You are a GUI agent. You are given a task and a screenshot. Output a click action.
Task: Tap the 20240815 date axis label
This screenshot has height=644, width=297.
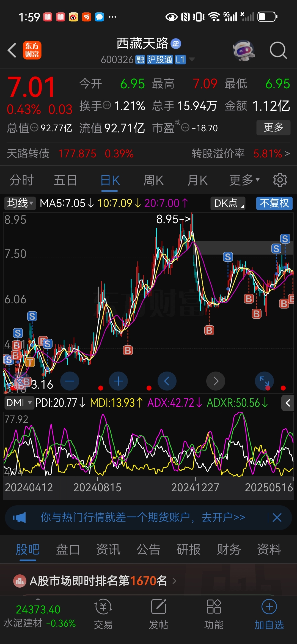click(97, 487)
